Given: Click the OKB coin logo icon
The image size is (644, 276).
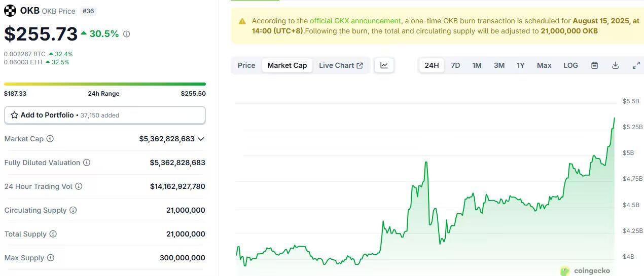Looking at the screenshot, I should 10,11.
